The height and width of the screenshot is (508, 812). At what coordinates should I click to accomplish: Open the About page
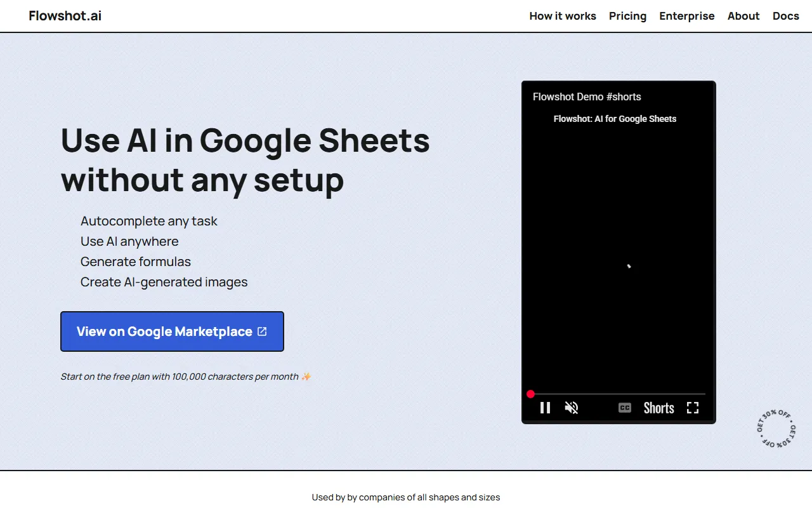(x=743, y=16)
